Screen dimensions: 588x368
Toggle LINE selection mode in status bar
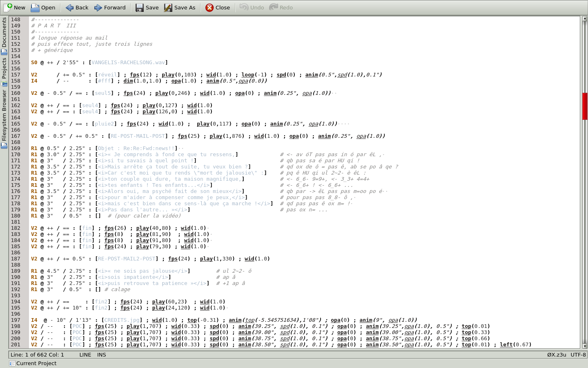point(85,355)
